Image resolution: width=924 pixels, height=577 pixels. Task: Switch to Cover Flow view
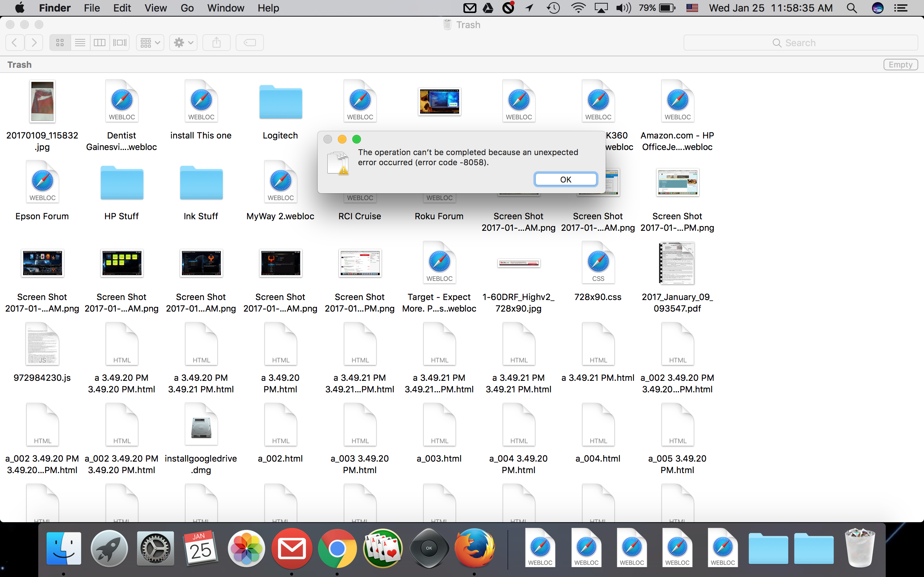click(x=119, y=42)
